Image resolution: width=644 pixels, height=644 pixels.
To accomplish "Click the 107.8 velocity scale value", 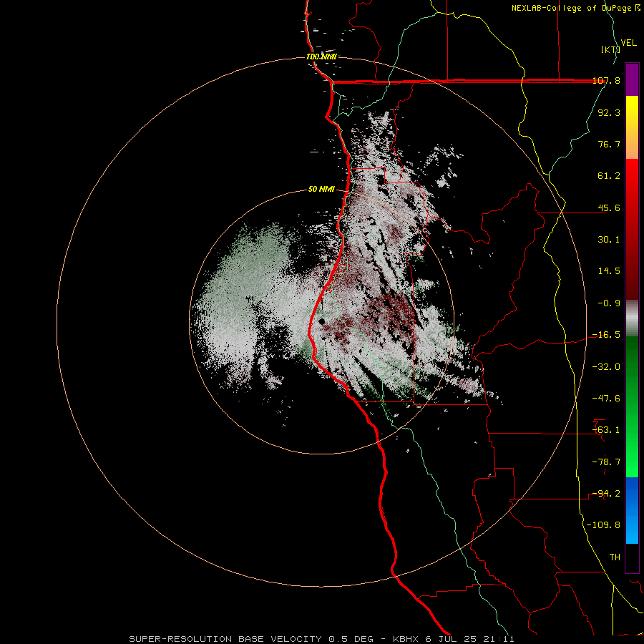I will coord(606,80).
